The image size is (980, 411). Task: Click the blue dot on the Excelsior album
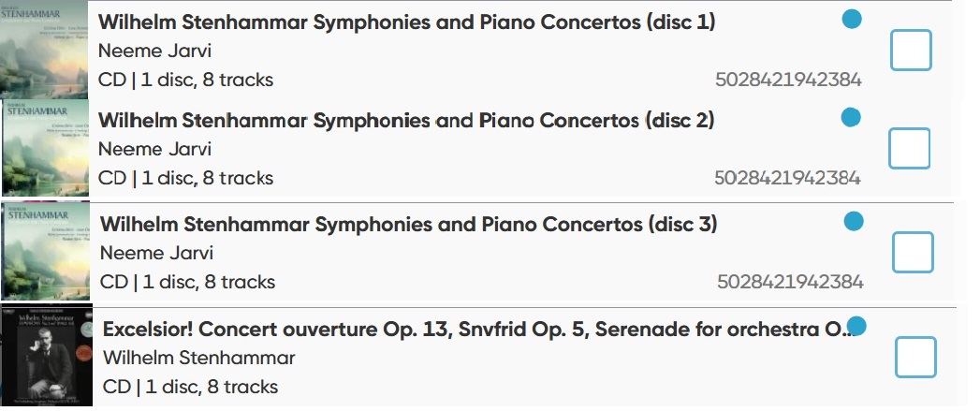[x=856, y=326]
